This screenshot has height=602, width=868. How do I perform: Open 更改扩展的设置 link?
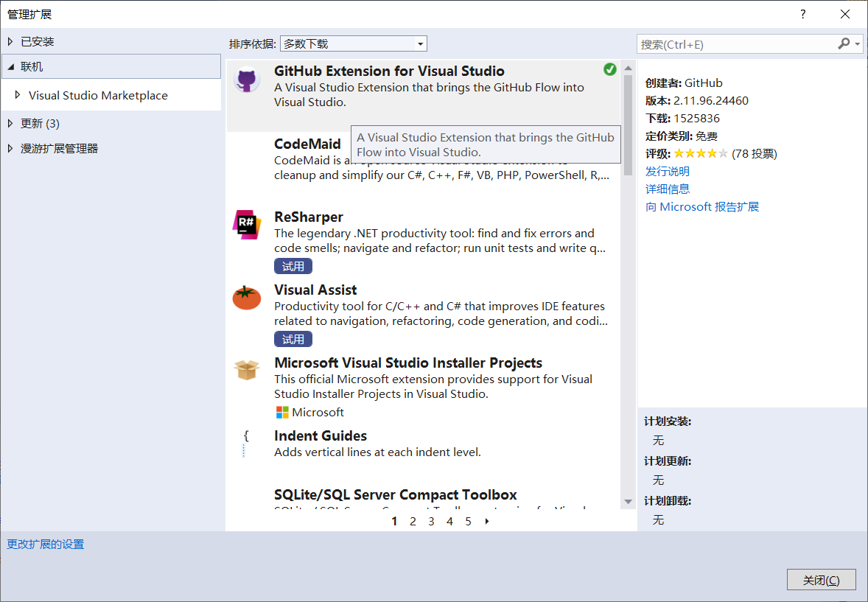click(x=46, y=545)
